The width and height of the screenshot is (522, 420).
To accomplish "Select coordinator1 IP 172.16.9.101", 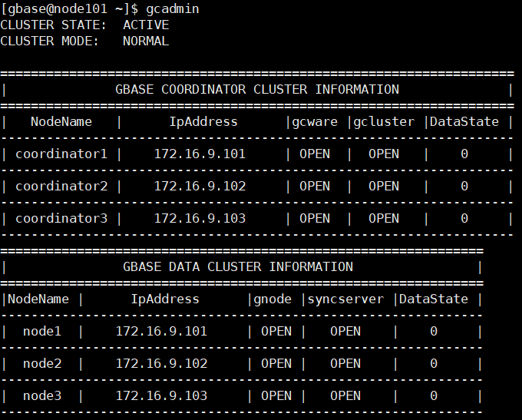I will tap(200, 154).
